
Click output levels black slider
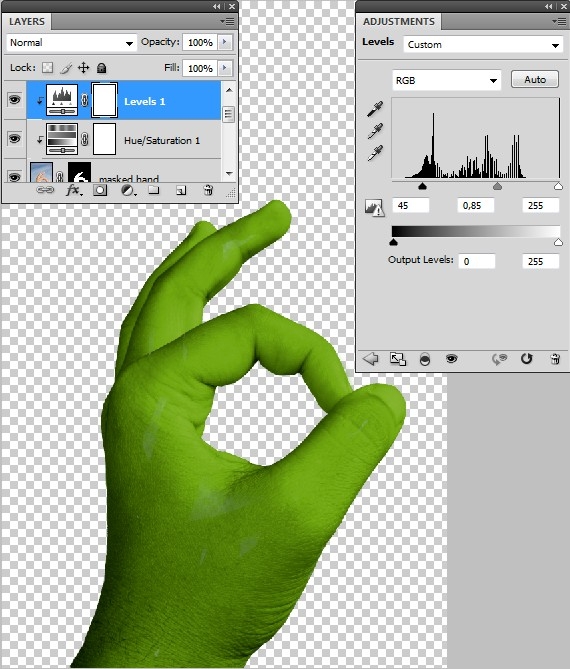[393, 242]
